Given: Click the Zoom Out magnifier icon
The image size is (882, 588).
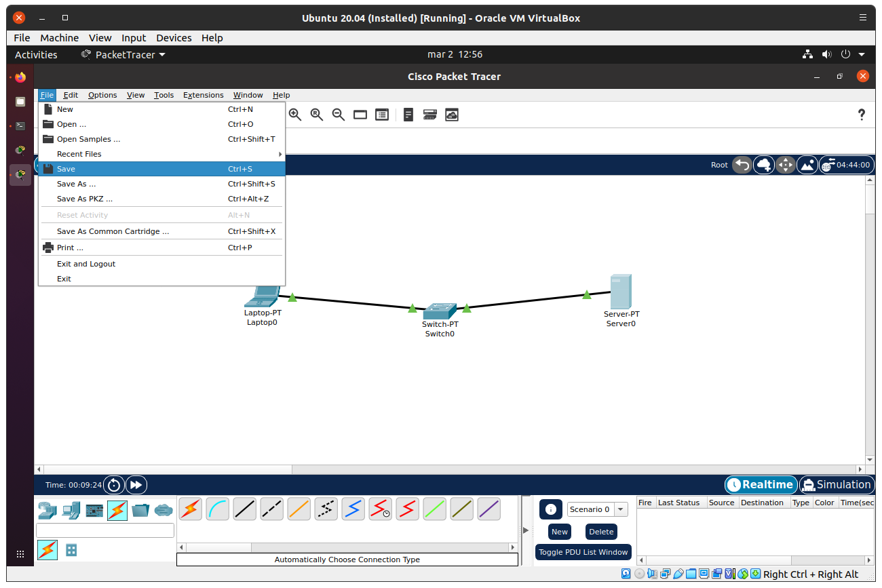Looking at the screenshot, I should pos(339,115).
